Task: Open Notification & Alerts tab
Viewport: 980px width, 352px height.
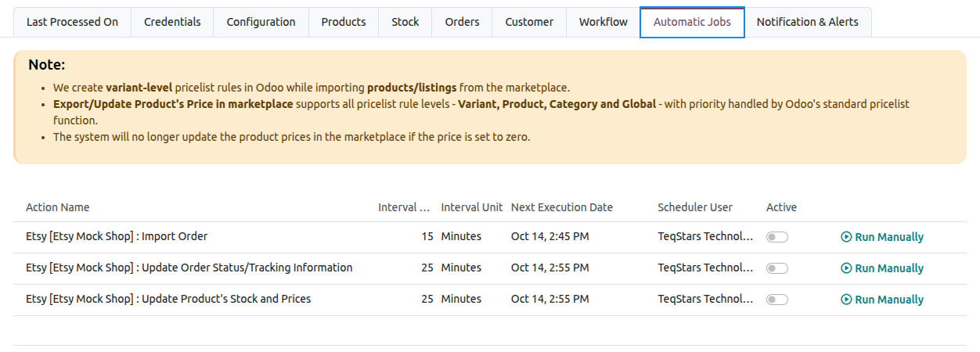Action: click(x=808, y=22)
